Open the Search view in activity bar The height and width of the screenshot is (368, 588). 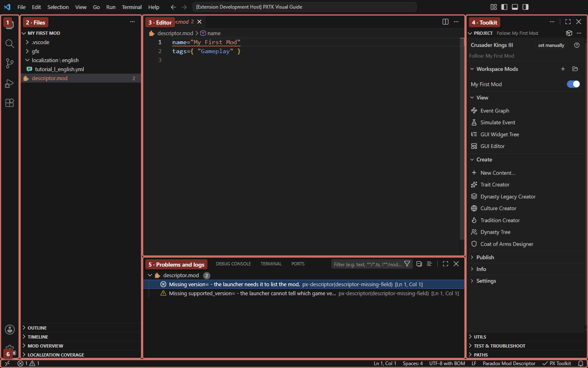(10, 44)
